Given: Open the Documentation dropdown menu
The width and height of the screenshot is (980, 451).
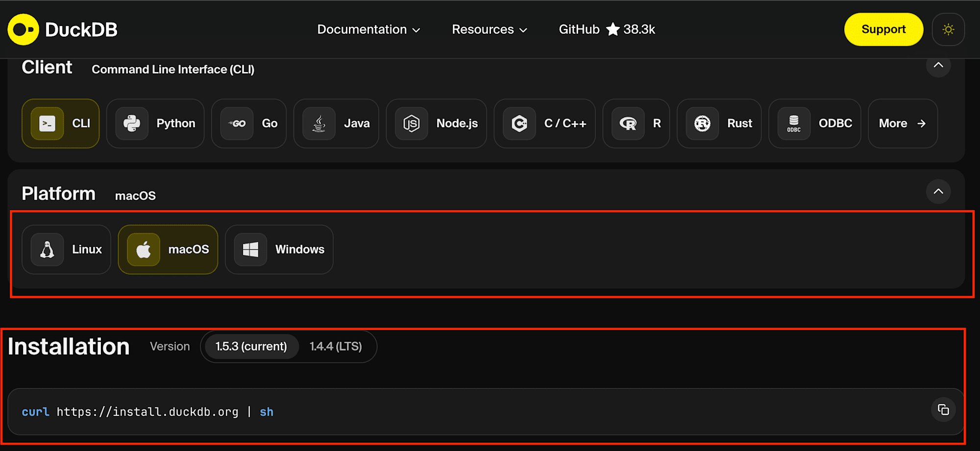Looking at the screenshot, I should [368, 29].
